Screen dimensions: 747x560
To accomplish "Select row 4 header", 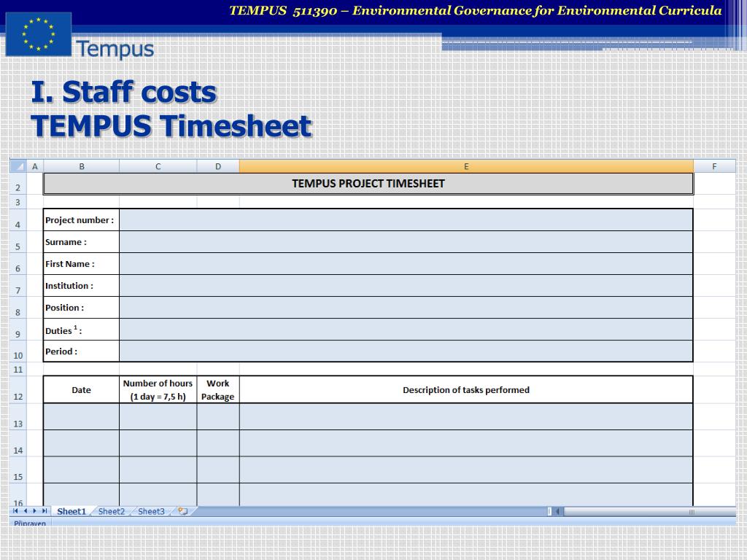I will (x=18, y=220).
